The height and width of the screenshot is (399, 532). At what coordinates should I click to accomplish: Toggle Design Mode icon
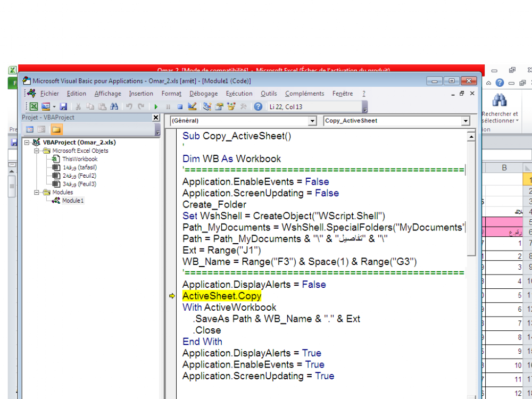pos(192,106)
